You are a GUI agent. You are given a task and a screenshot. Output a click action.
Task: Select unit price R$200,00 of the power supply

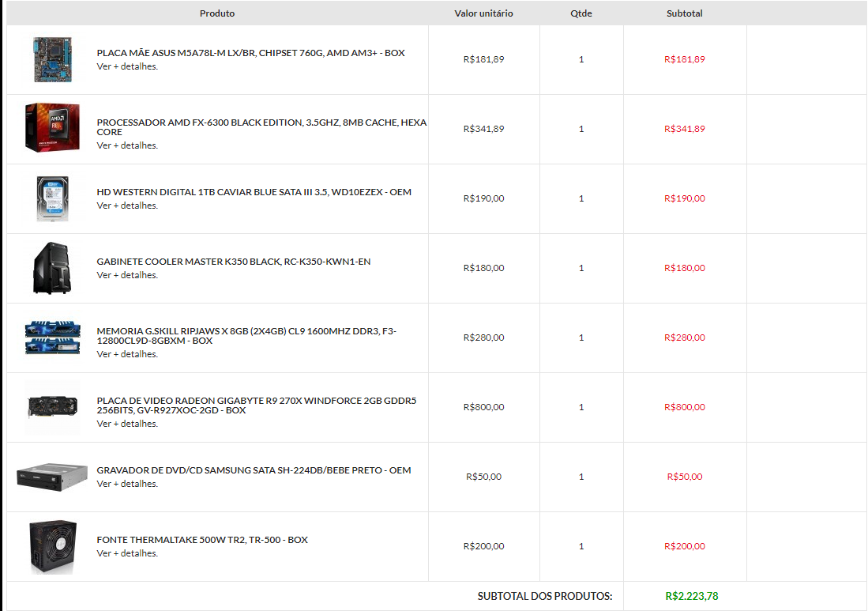(x=484, y=546)
